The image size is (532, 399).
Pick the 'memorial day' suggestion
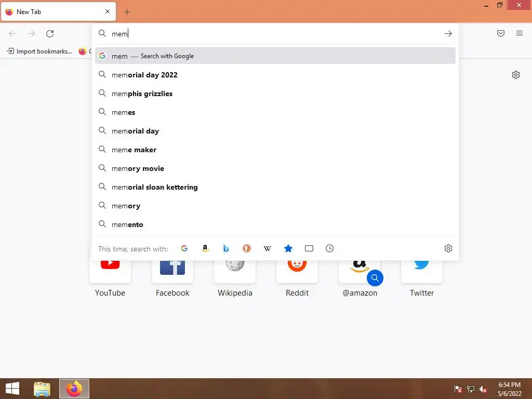(x=275, y=131)
